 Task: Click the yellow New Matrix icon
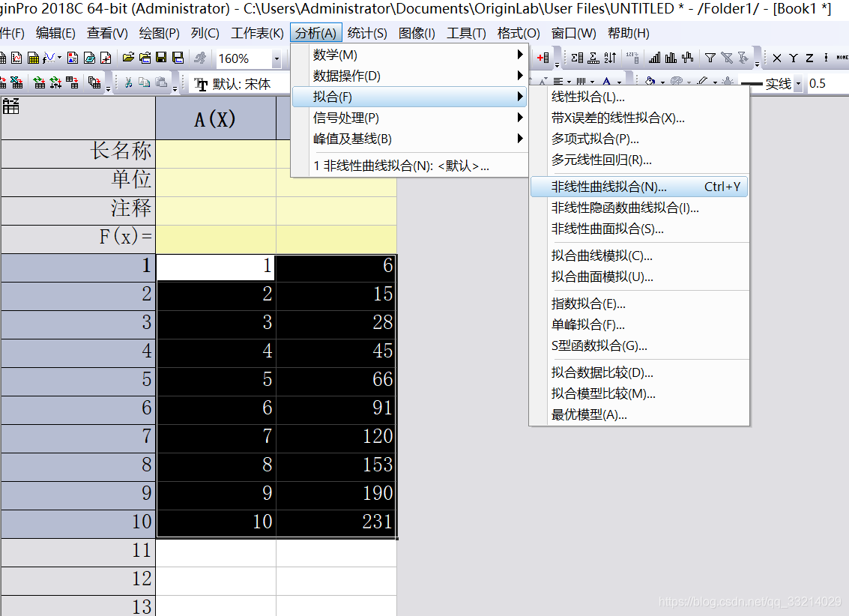click(33, 58)
